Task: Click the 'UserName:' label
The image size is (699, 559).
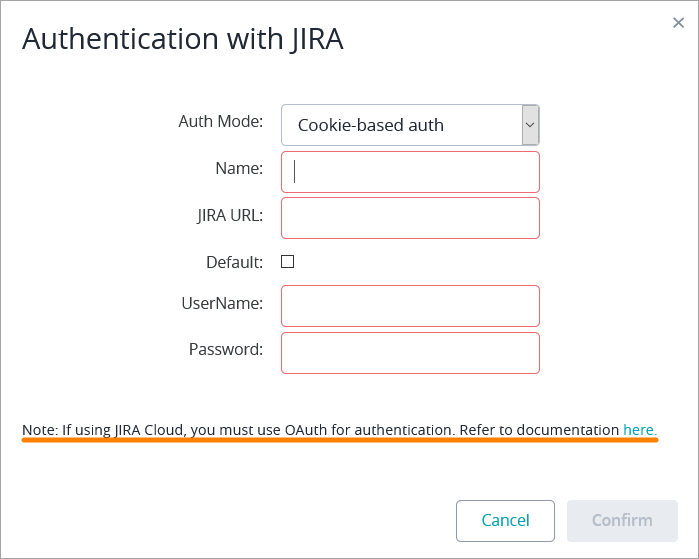Action: tap(222, 303)
